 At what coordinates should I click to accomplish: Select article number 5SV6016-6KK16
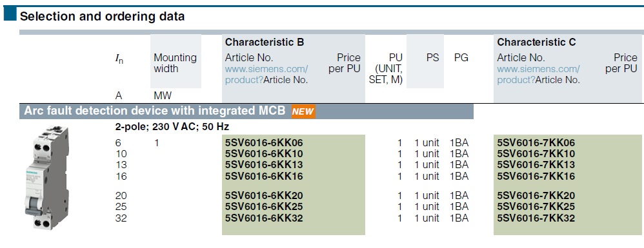click(264, 176)
